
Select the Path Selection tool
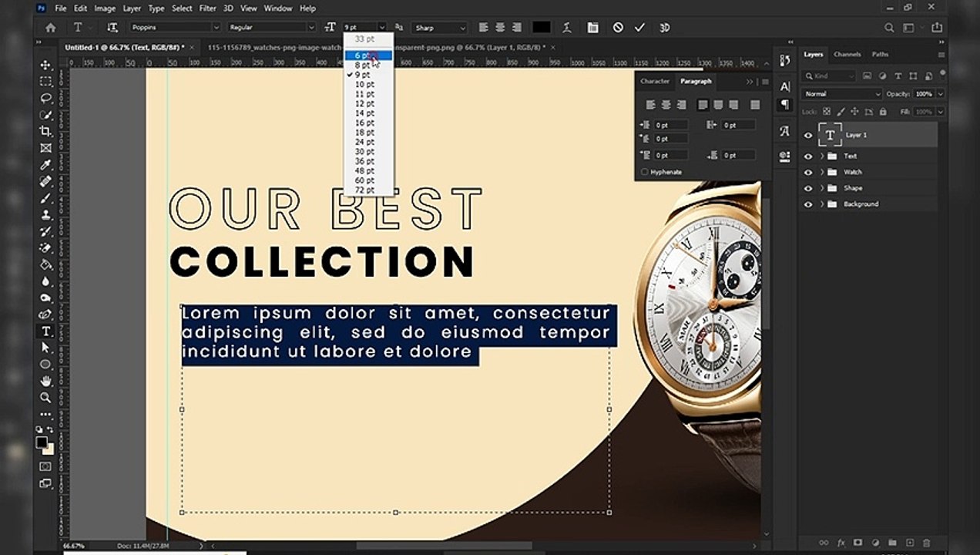[x=45, y=348]
